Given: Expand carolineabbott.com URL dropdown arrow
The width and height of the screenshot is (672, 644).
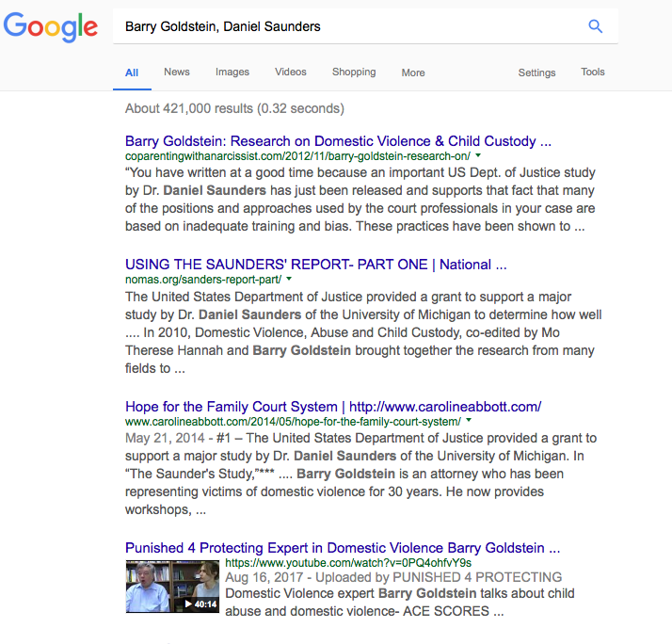Looking at the screenshot, I should (x=468, y=421).
